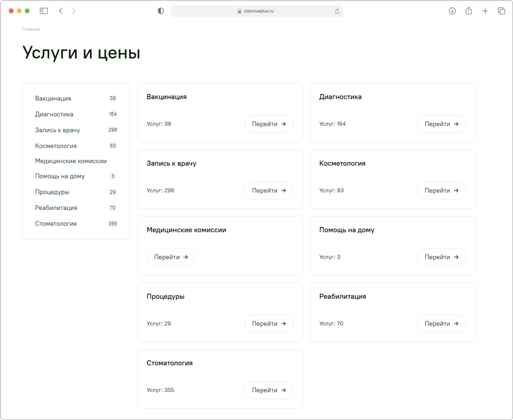This screenshot has width=513, height=420.
Task: Show the tab overview icon
Action: pos(502,11)
